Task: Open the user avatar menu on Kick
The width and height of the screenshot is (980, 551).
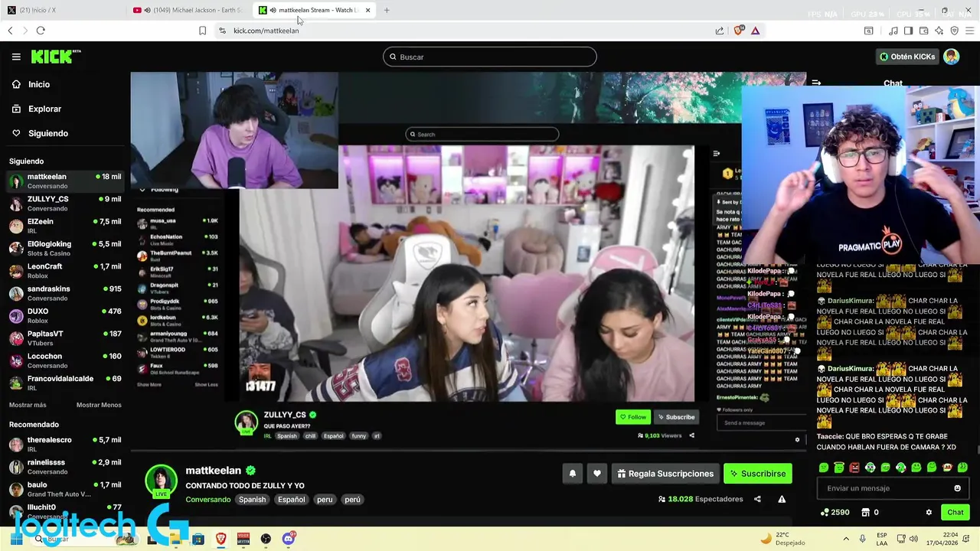Action: click(x=952, y=57)
